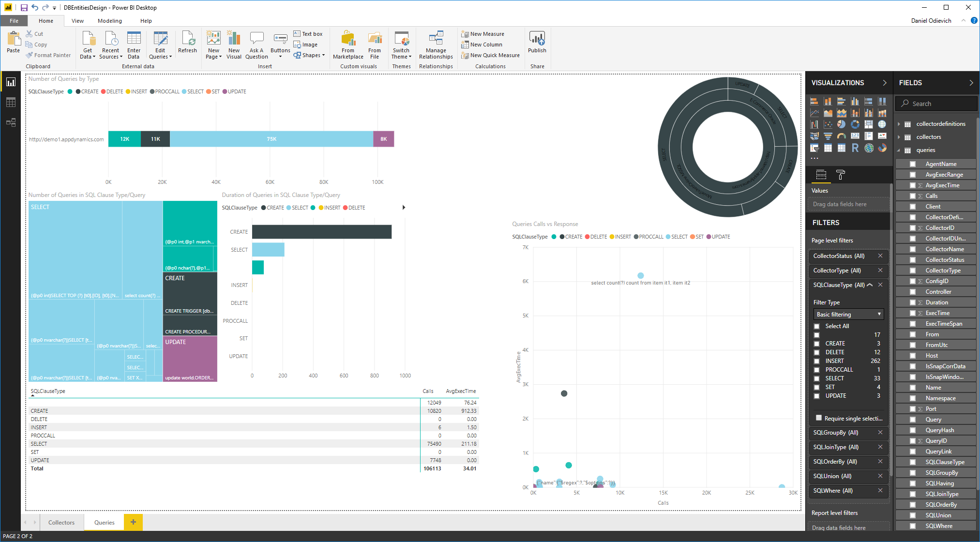The image size is (980, 542).
Task: Open the Basic filtering type dropdown
Action: (x=848, y=314)
